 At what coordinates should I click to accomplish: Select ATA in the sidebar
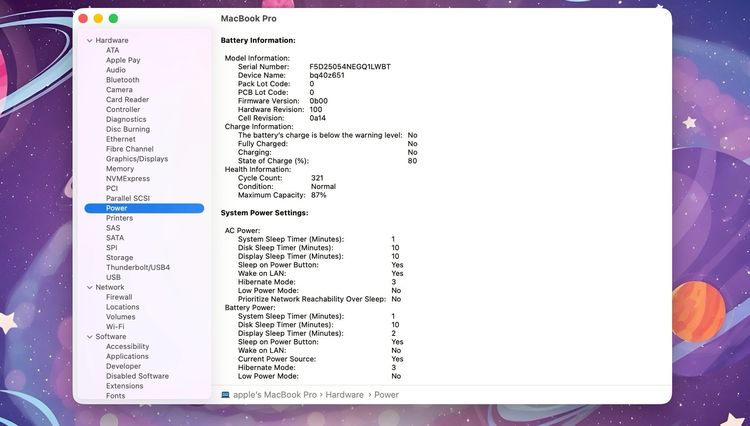coord(112,50)
